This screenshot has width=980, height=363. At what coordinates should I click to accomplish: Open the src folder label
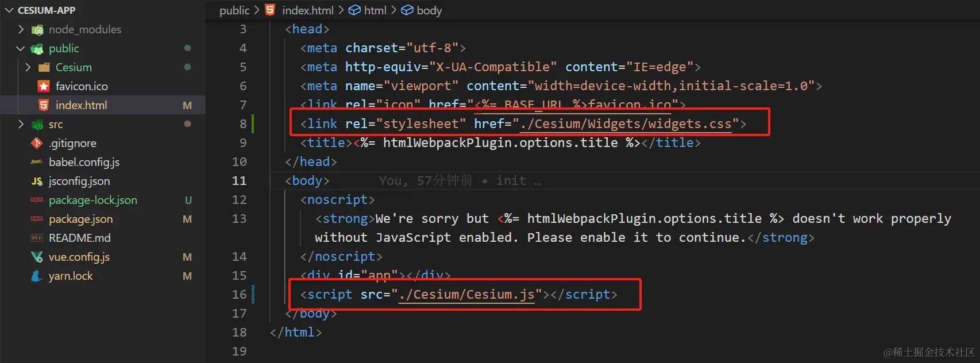[x=56, y=124]
